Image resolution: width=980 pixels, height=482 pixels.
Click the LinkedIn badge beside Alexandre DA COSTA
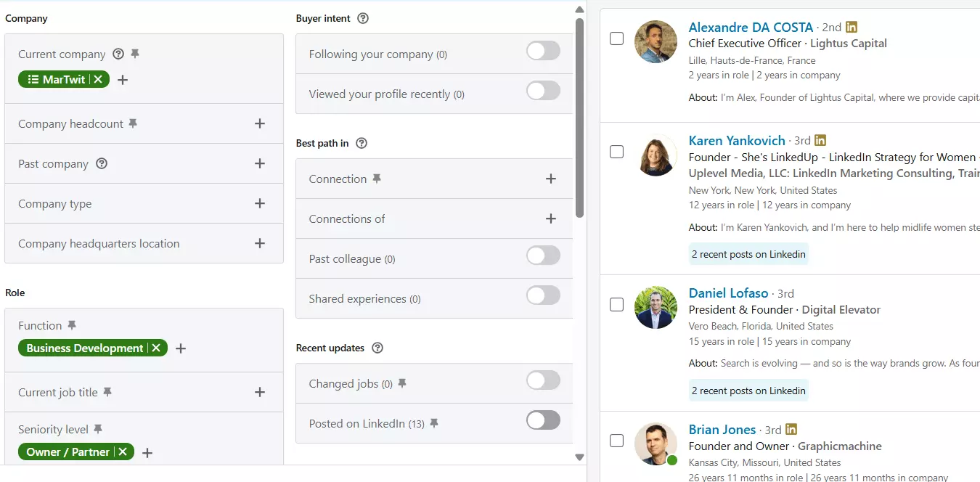[x=851, y=26]
